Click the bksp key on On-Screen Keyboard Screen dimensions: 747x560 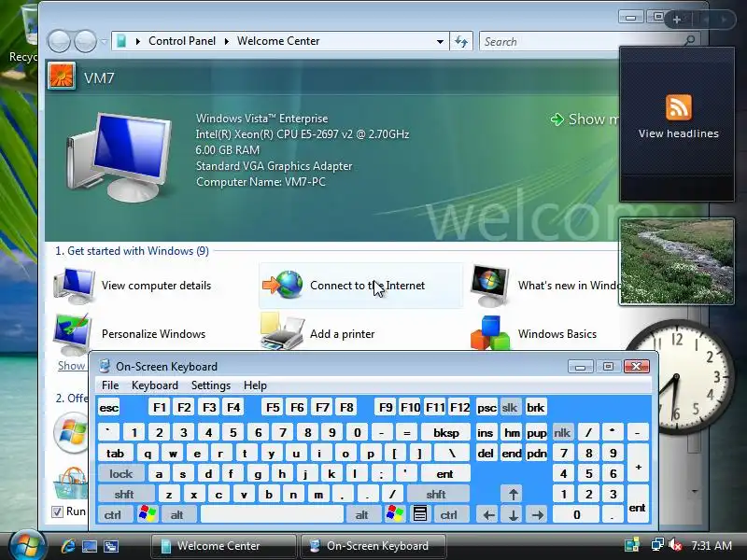click(446, 432)
